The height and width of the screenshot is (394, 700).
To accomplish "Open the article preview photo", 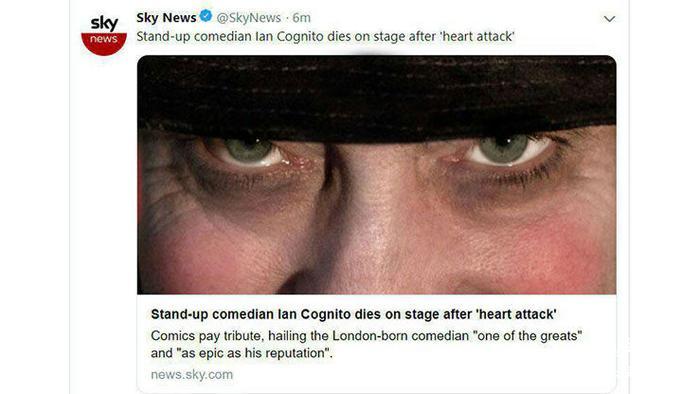I will tap(377, 174).
